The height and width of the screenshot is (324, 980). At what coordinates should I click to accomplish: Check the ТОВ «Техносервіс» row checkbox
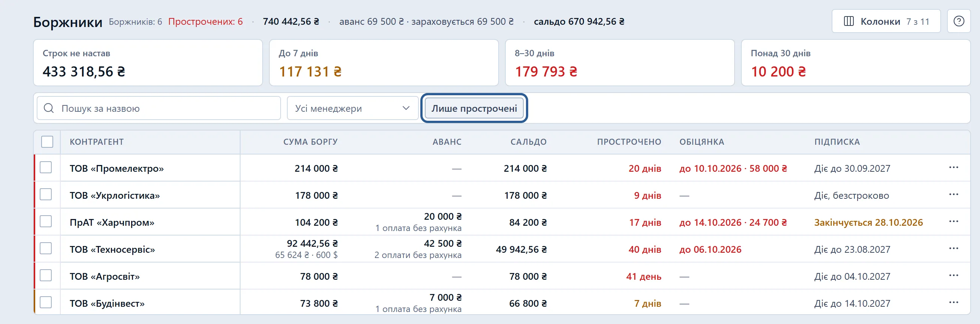[x=46, y=249]
